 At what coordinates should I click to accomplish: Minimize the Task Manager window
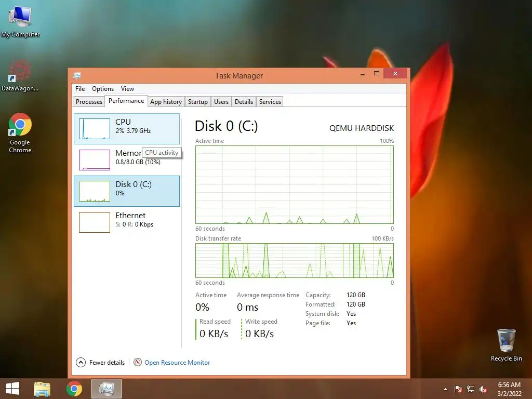[363, 74]
